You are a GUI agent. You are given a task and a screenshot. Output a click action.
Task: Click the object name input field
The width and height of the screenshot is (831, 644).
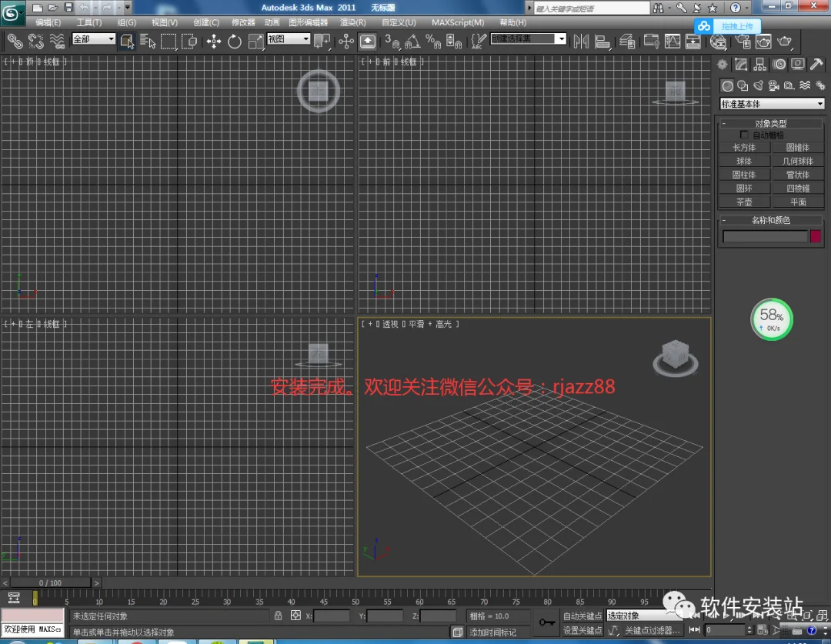[x=765, y=236]
